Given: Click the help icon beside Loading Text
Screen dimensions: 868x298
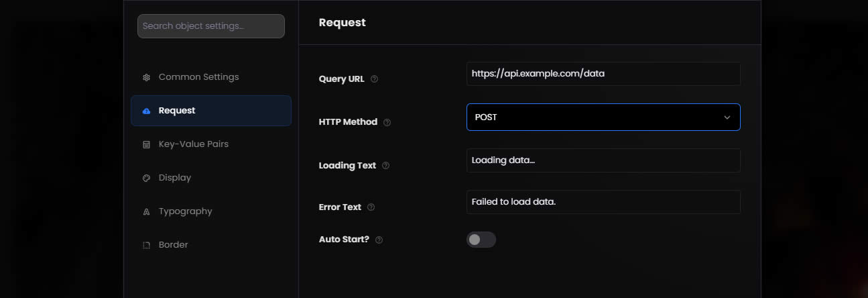Looking at the screenshot, I should [x=385, y=165].
